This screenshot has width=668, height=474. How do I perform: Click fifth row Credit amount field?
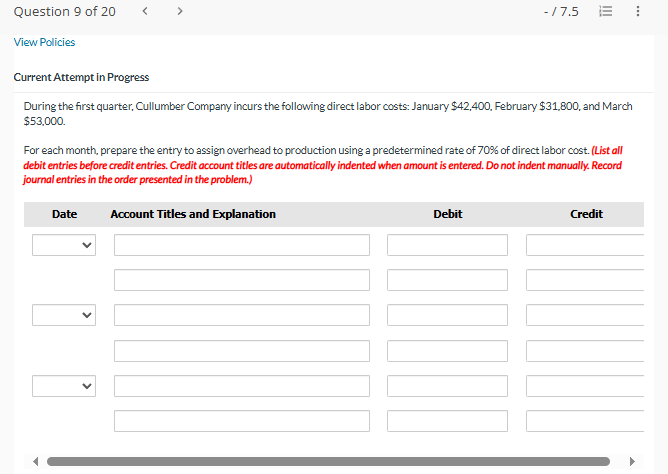coord(585,386)
